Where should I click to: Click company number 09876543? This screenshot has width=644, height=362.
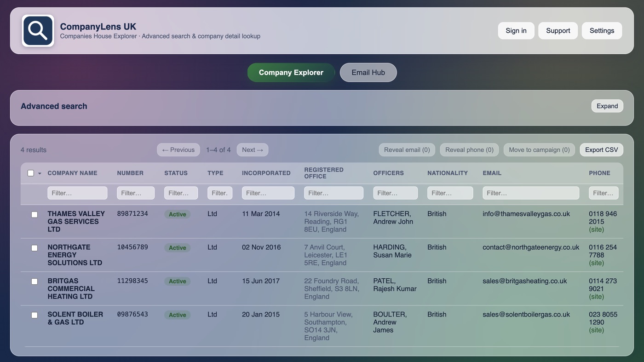pyautogui.click(x=132, y=315)
